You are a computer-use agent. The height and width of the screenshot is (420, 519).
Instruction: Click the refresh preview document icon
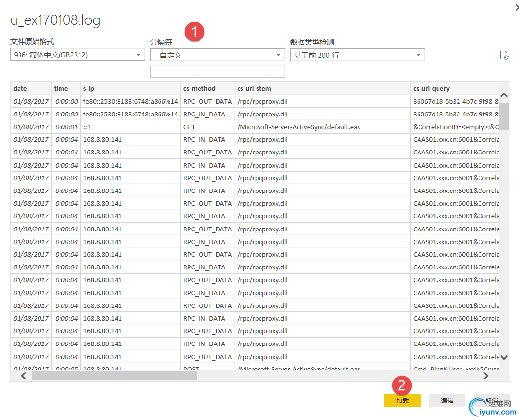click(x=504, y=55)
